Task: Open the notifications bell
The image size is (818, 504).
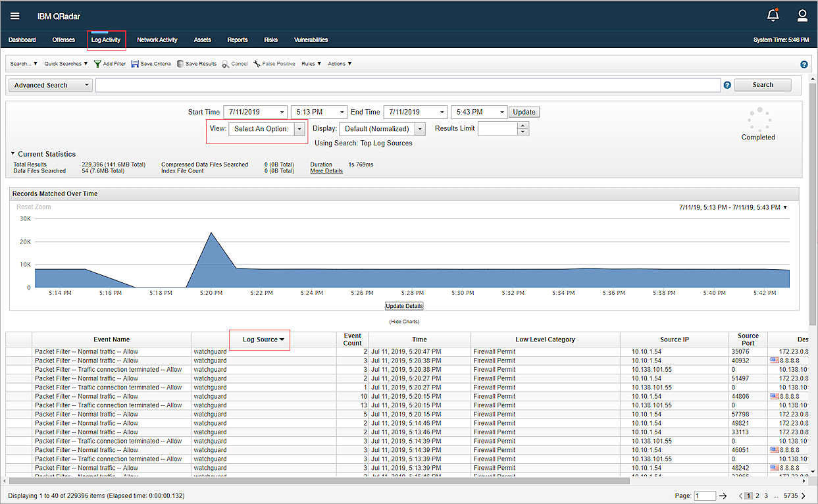Action: coord(773,16)
